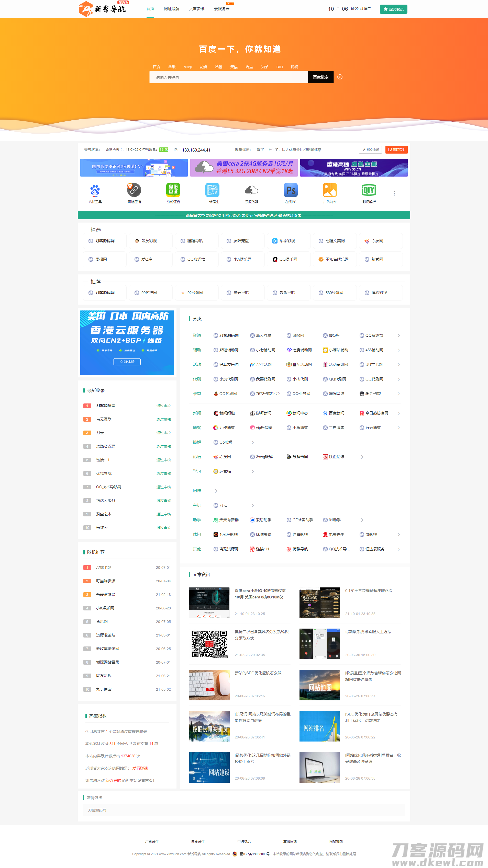Viewport: 488px width, 868px height.
Task: Select the 知乎 search engine tab
Action: (264, 67)
